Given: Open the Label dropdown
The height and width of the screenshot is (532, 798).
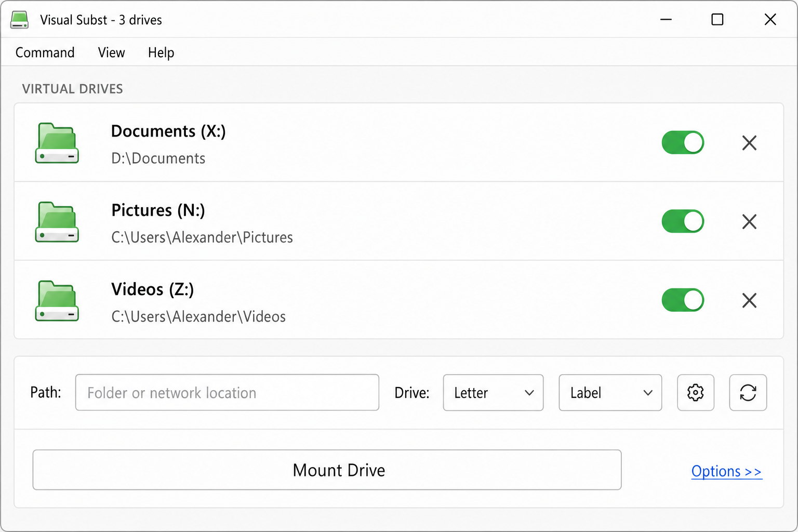Looking at the screenshot, I should click(610, 393).
